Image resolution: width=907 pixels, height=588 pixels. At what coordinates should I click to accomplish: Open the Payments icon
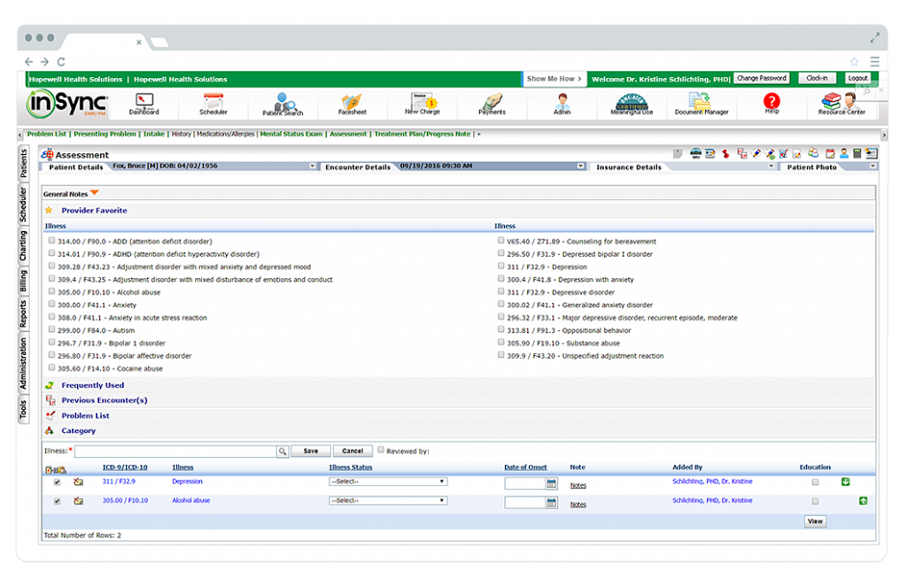[492, 102]
